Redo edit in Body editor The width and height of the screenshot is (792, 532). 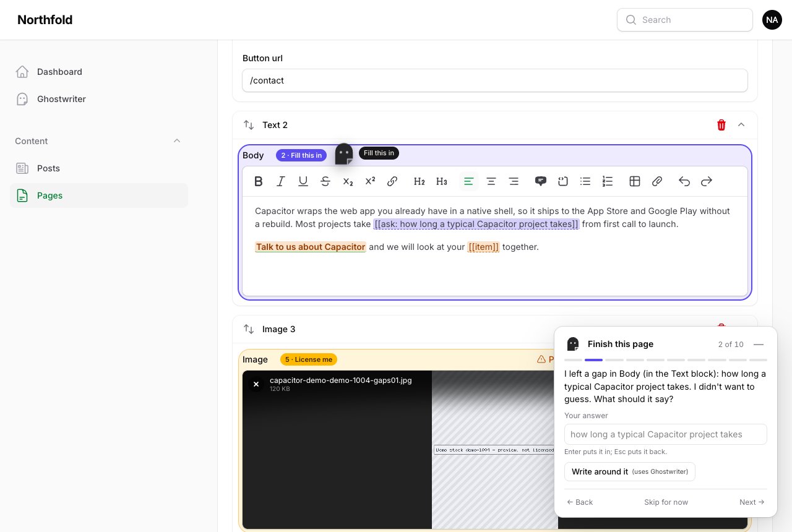click(x=707, y=181)
